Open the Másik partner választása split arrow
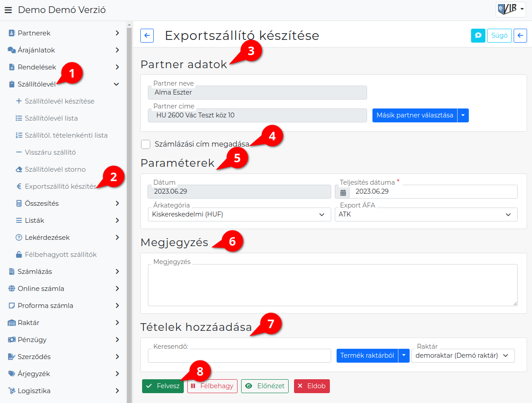 463,115
